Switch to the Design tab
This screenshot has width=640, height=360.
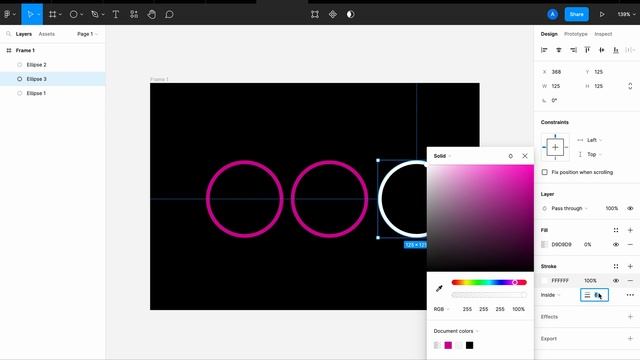549,34
